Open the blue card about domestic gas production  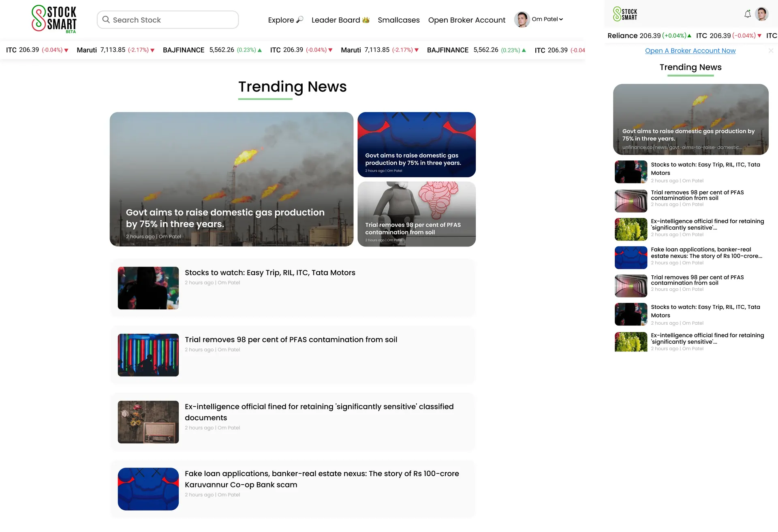tap(417, 145)
